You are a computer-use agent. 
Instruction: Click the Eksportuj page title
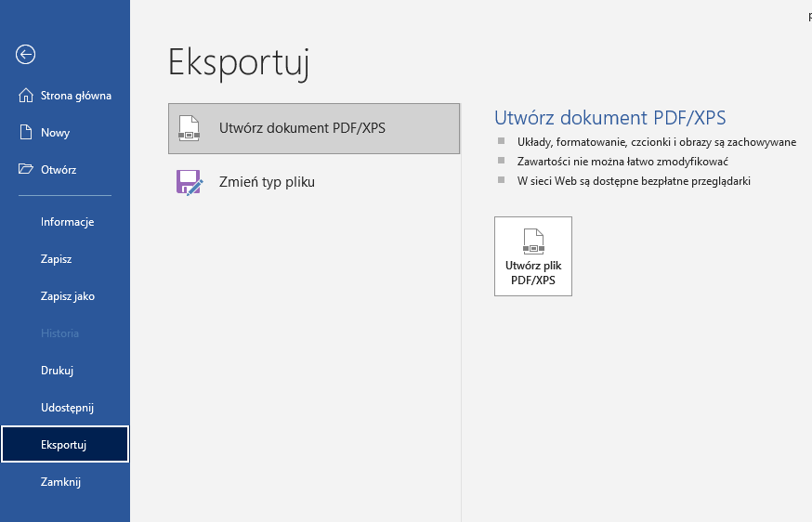(x=239, y=62)
